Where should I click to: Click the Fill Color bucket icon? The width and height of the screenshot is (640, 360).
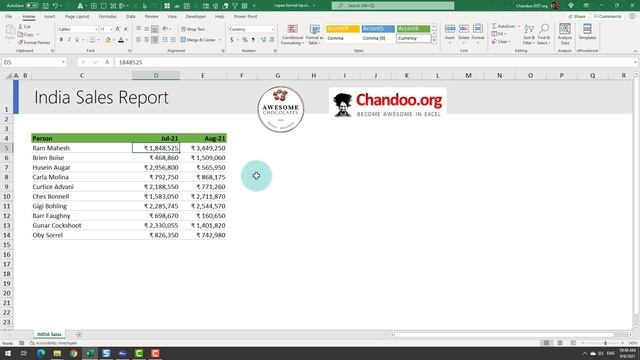tap(108, 40)
